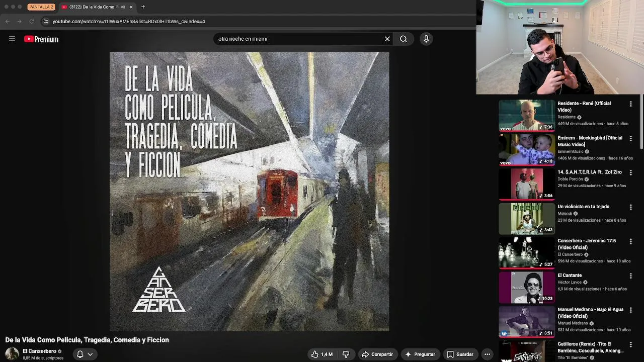The image size is (644, 362).
Task: Play Eminem - Mockingbird thumbnail
Action: (x=526, y=149)
